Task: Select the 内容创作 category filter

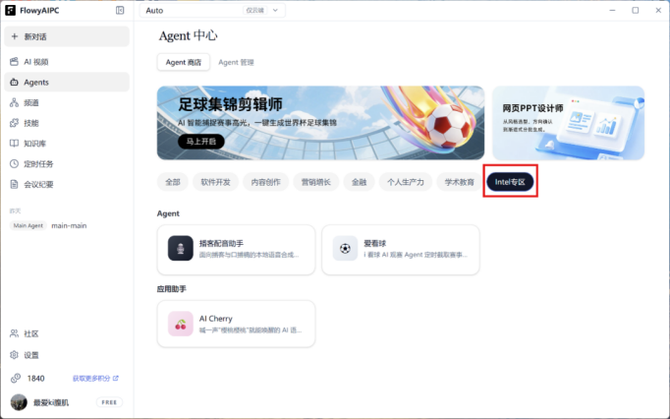Action: pyautogui.click(x=266, y=182)
